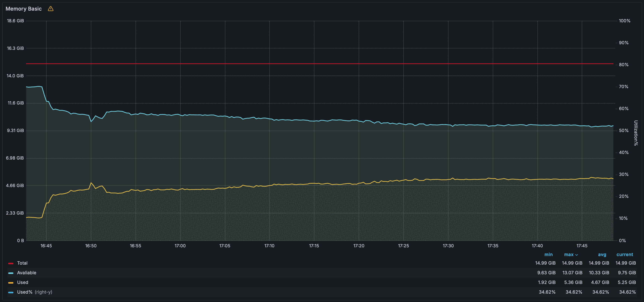Toggle visibility of the Used series
This screenshot has height=302, width=644.
23,282
